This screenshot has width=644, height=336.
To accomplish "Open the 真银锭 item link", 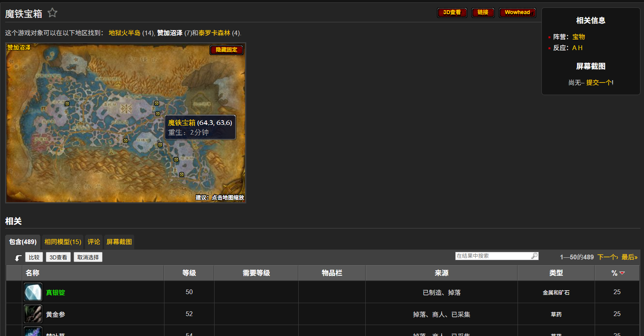I will coord(56,293).
